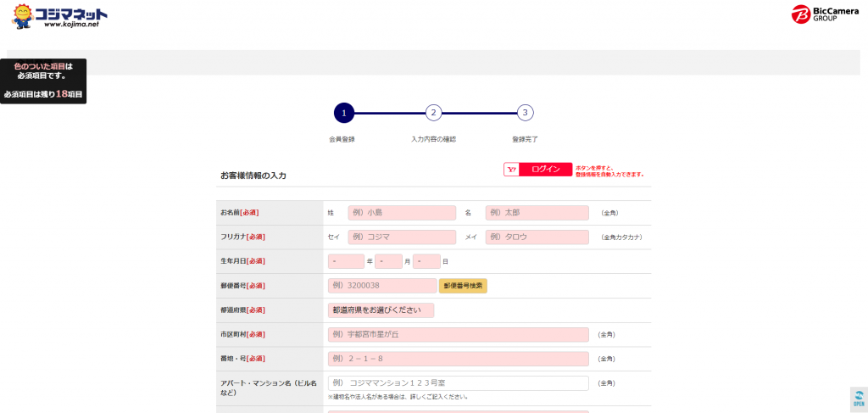Click step 1 会員登録 circle

[343, 113]
